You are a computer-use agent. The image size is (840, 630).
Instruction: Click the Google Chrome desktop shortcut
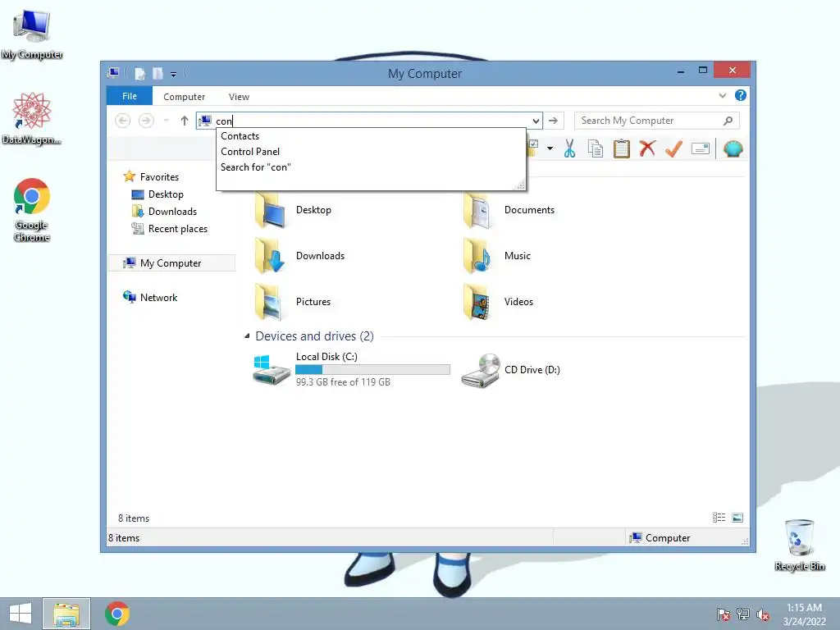pyautogui.click(x=32, y=209)
